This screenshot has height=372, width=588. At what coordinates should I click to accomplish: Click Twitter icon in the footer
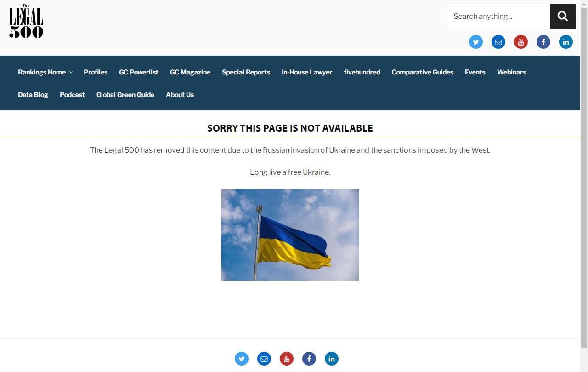pos(242,359)
